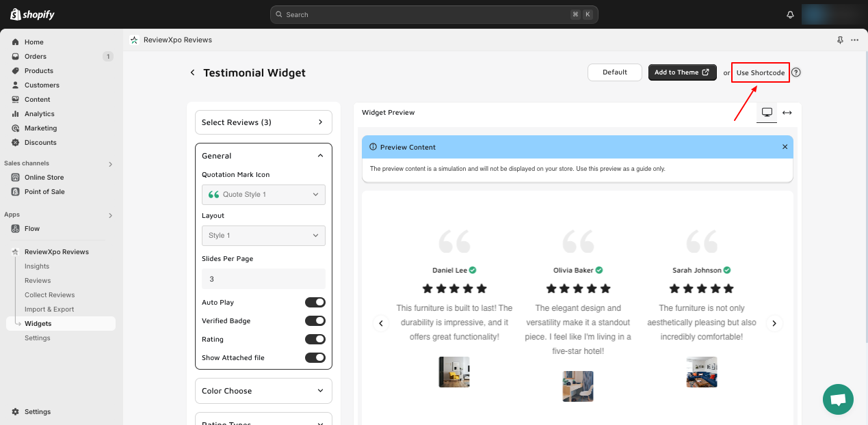Toggle the Auto Play switch
This screenshot has width=868, height=425.
click(x=315, y=303)
